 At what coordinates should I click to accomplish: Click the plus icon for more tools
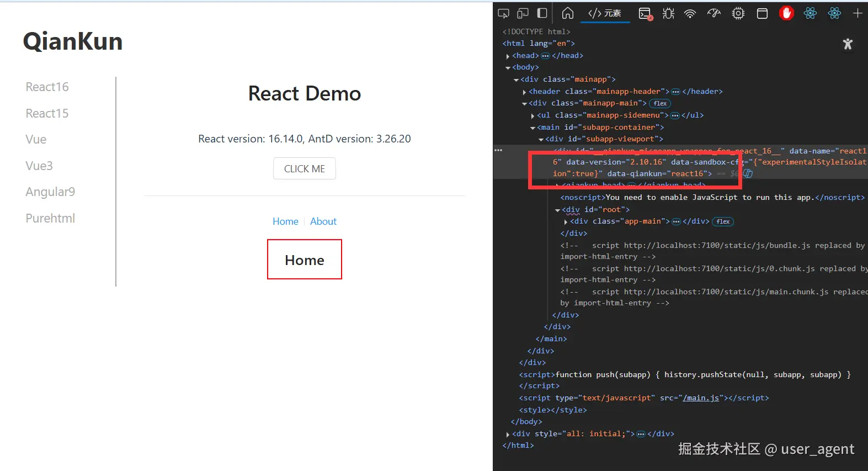pos(858,13)
